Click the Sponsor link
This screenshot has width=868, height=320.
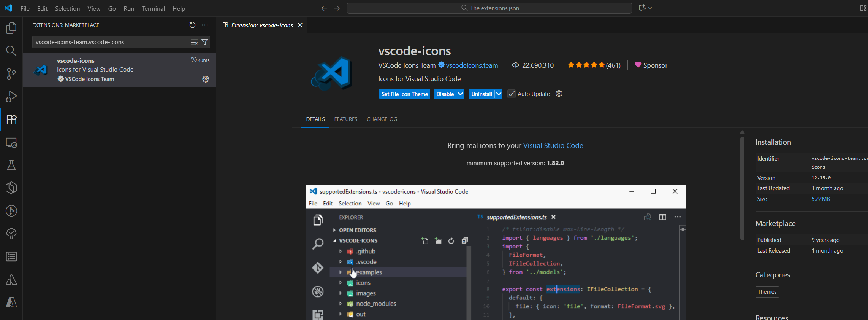651,65
